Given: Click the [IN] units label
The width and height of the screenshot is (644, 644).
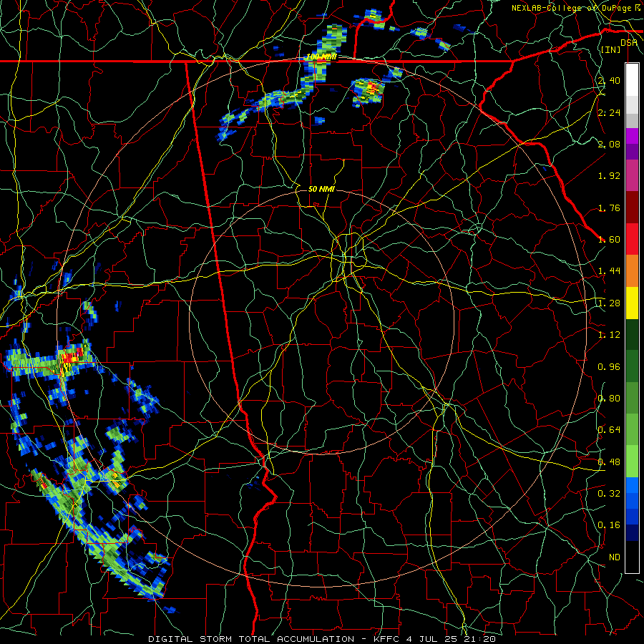Looking at the screenshot, I should coord(611,49).
